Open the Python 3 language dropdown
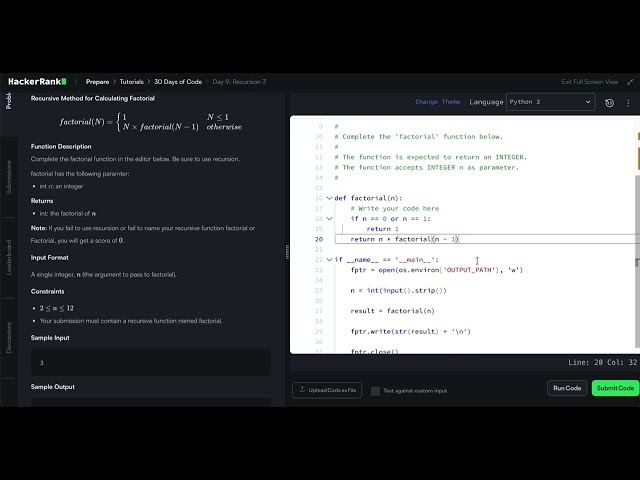Screen dimensions: 640x480 pyautogui.click(x=550, y=102)
